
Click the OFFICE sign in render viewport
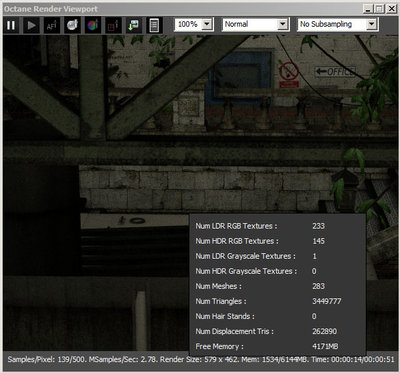(x=335, y=71)
